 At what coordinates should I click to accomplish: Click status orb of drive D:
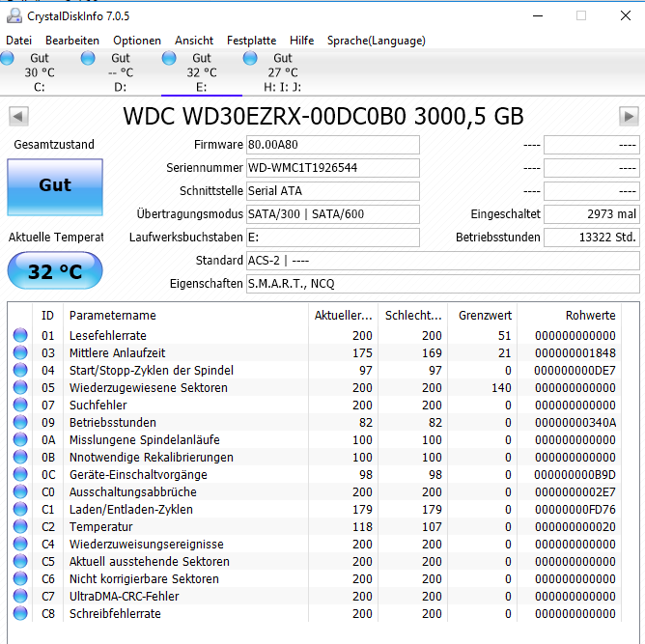[x=88, y=58]
